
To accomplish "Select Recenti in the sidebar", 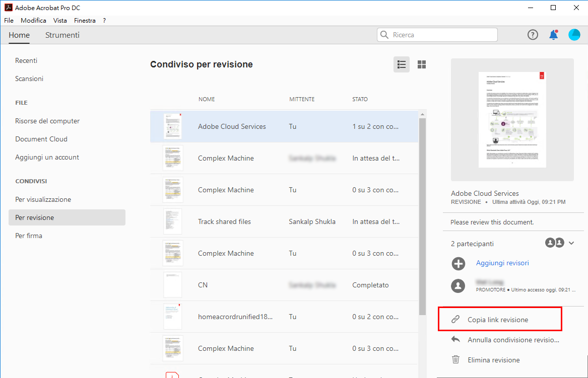I will [26, 61].
